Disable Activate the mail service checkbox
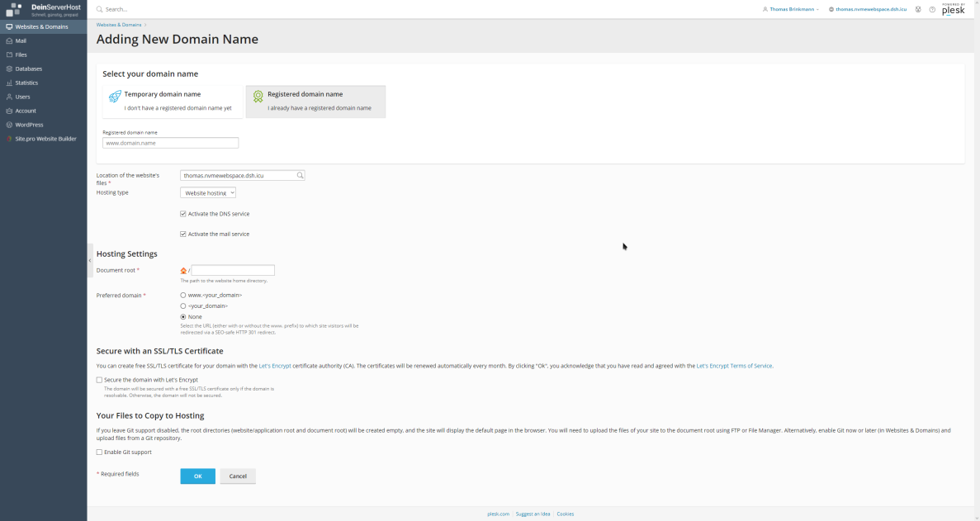Image resolution: width=980 pixels, height=521 pixels. pos(183,234)
